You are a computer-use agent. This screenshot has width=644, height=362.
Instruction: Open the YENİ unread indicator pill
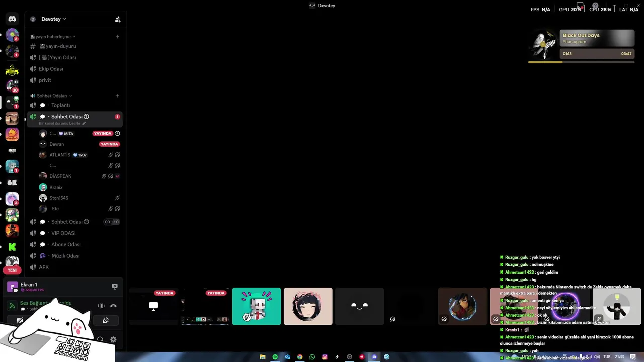pyautogui.click(x=12, y=270)
